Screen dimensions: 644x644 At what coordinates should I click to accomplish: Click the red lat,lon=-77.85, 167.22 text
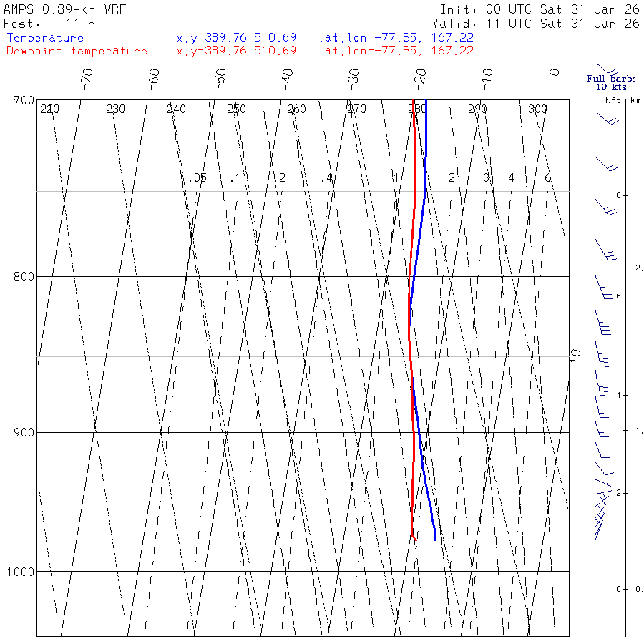396,51
